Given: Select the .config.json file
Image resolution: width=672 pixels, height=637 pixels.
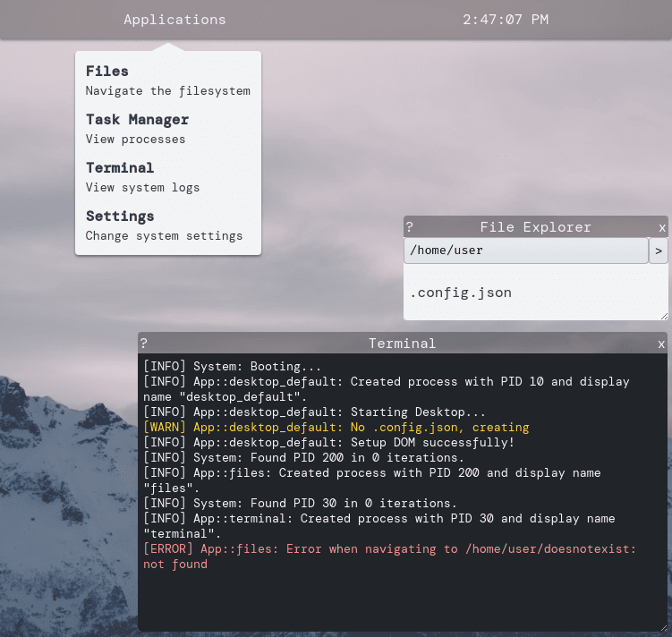Looking at the screenshot, I should click(x=461, y=293).
